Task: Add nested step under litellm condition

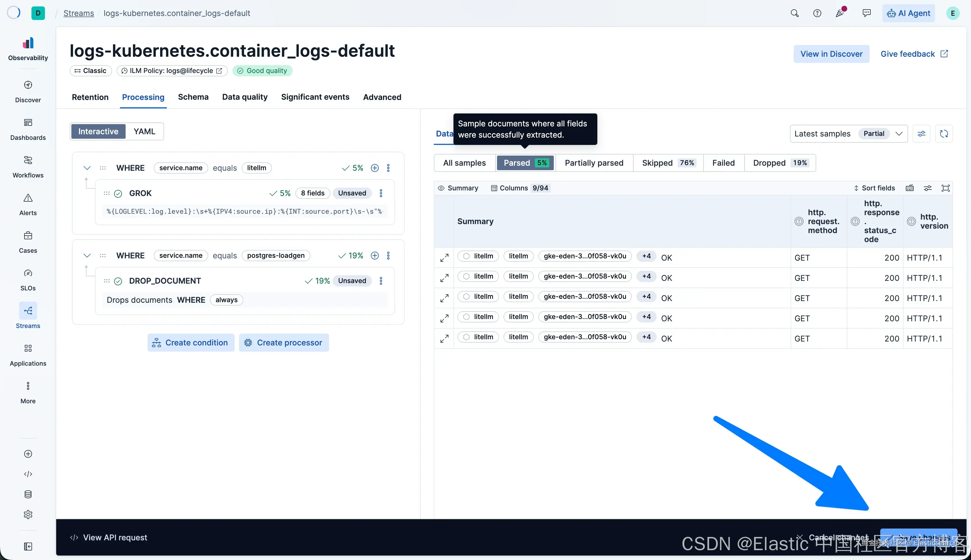Action: 375,168
